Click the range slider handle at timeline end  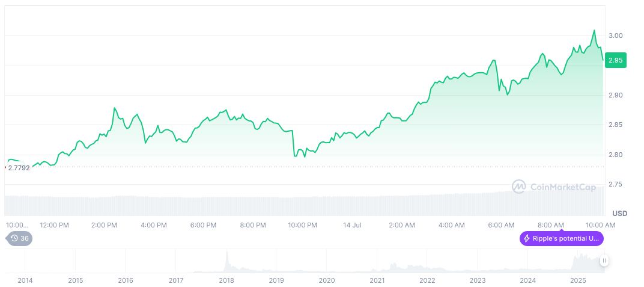pos(604,261)
